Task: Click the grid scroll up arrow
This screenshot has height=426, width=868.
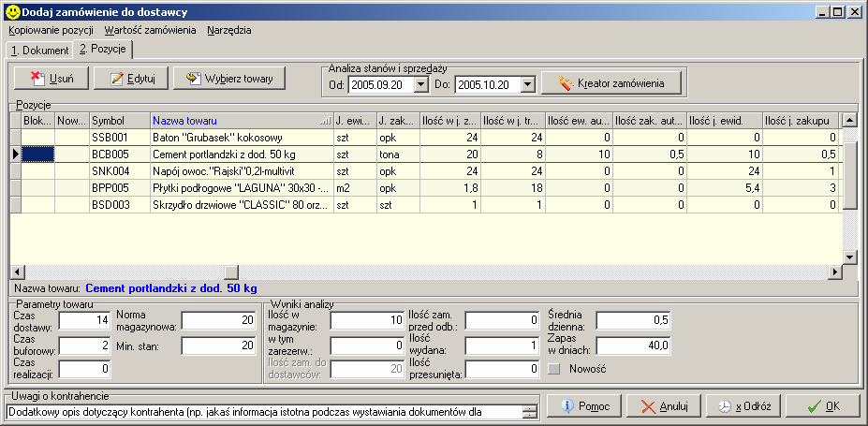Action: [849, 120]
